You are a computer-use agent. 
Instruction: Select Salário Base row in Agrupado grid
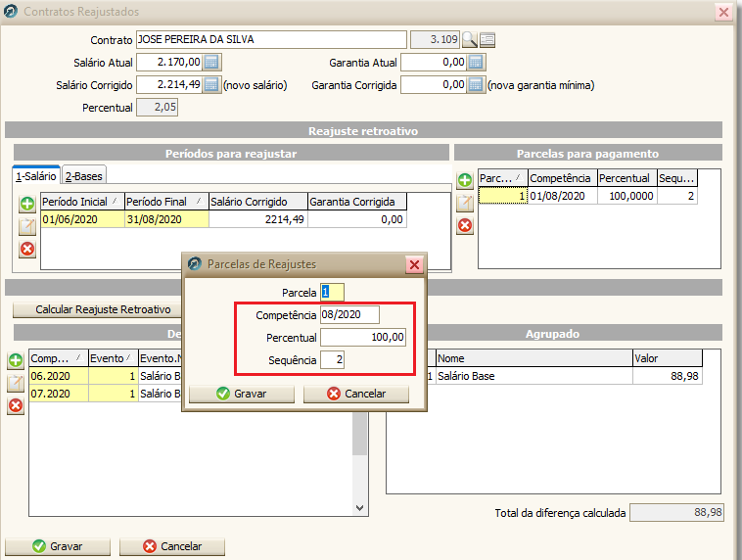(534, 376)
